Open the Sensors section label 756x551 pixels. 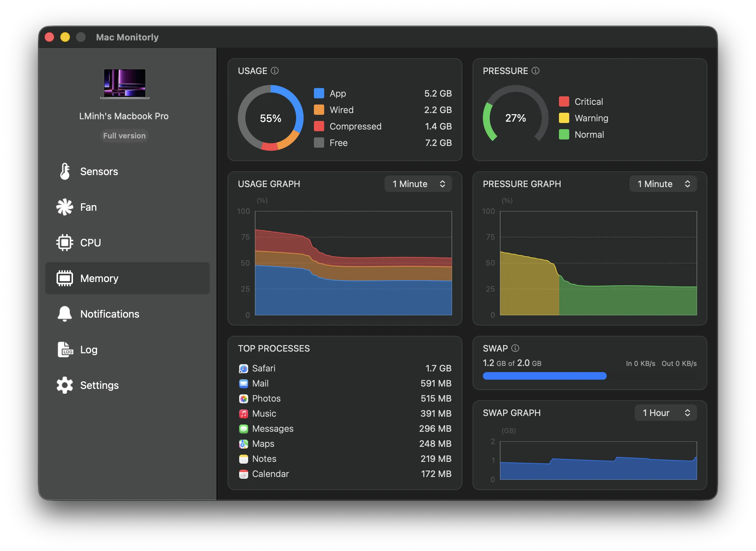point(99,171)
